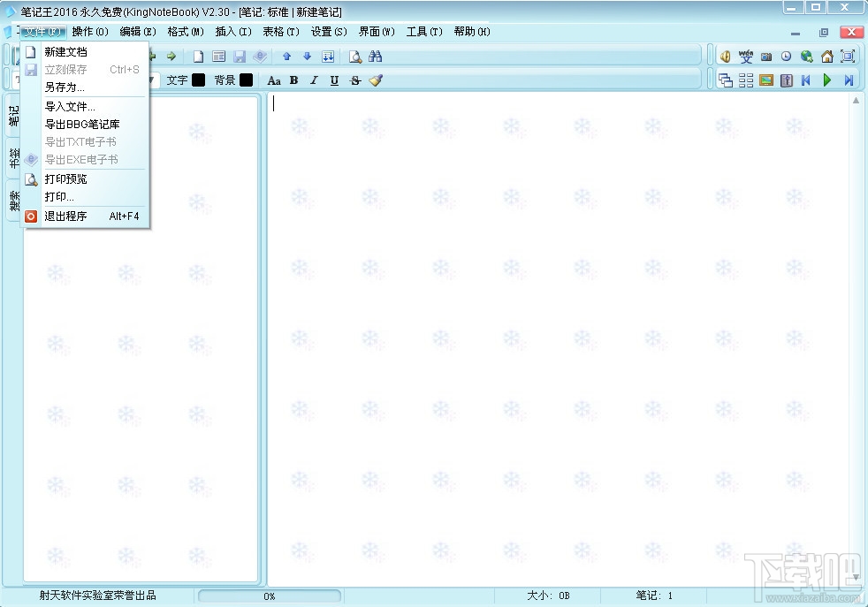Click the binoculars find icon

376,57
